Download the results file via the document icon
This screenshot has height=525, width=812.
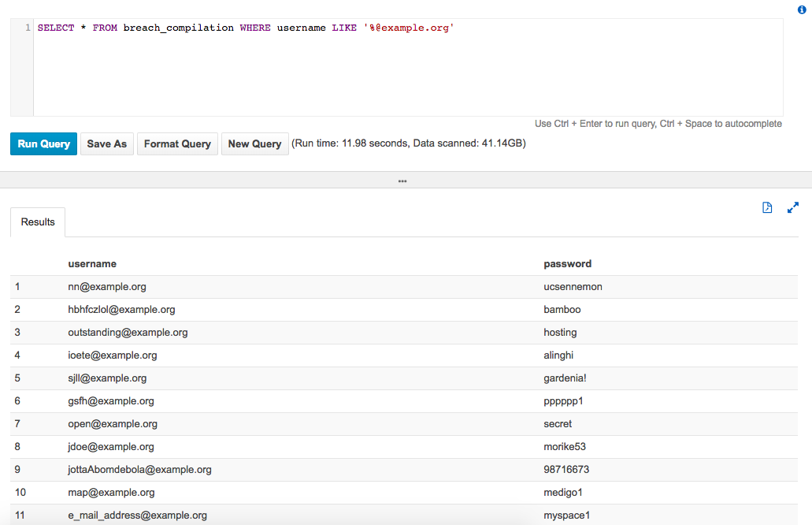tap(767, 208)
